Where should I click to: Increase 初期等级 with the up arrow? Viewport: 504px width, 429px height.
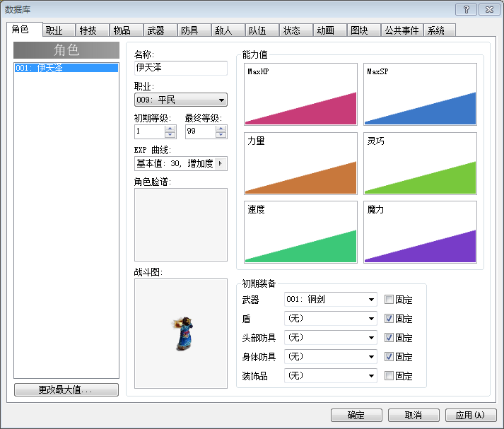(170, 128)
